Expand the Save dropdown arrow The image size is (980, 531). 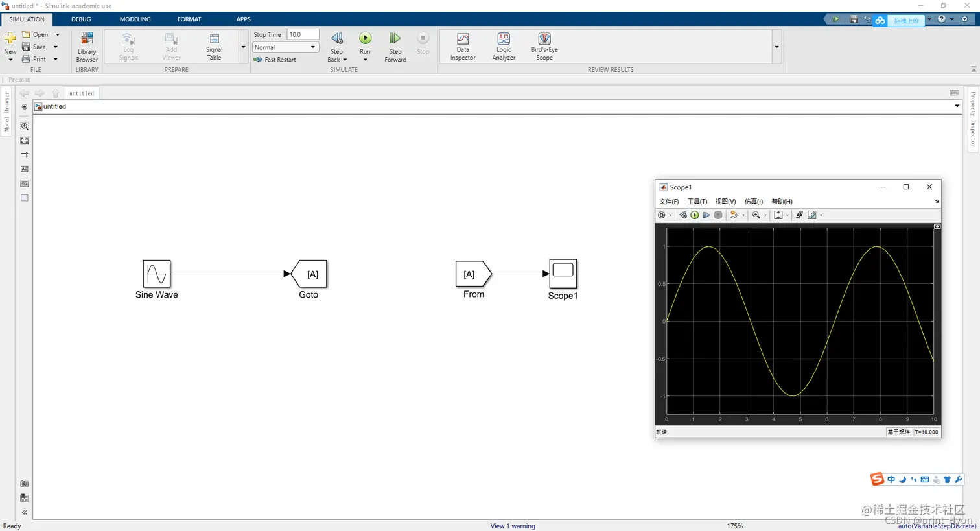56,47
